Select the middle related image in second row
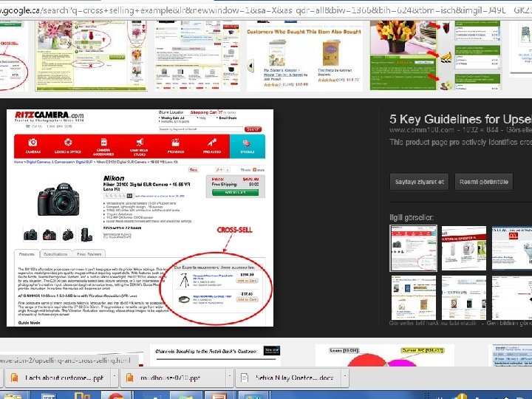 coord(464,298)
